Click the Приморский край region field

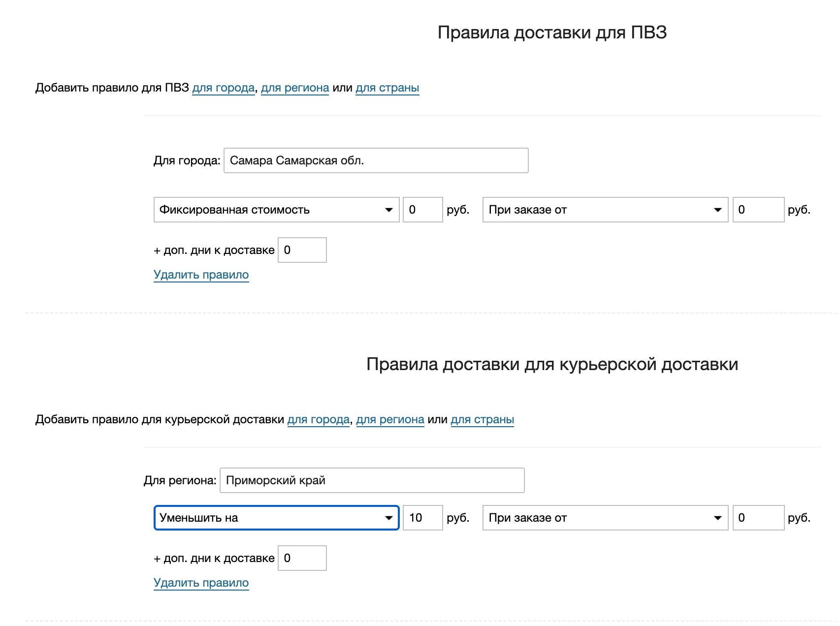372,481
